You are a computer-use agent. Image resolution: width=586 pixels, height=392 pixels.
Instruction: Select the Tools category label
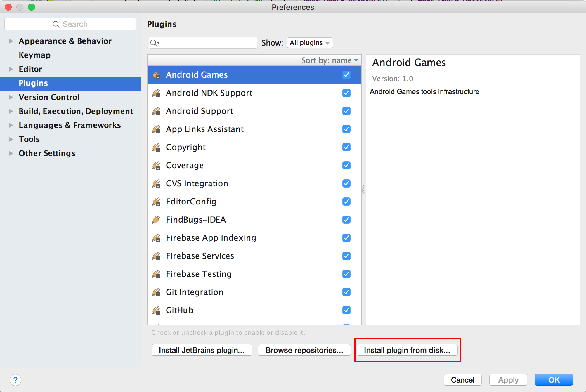[29, 139]
